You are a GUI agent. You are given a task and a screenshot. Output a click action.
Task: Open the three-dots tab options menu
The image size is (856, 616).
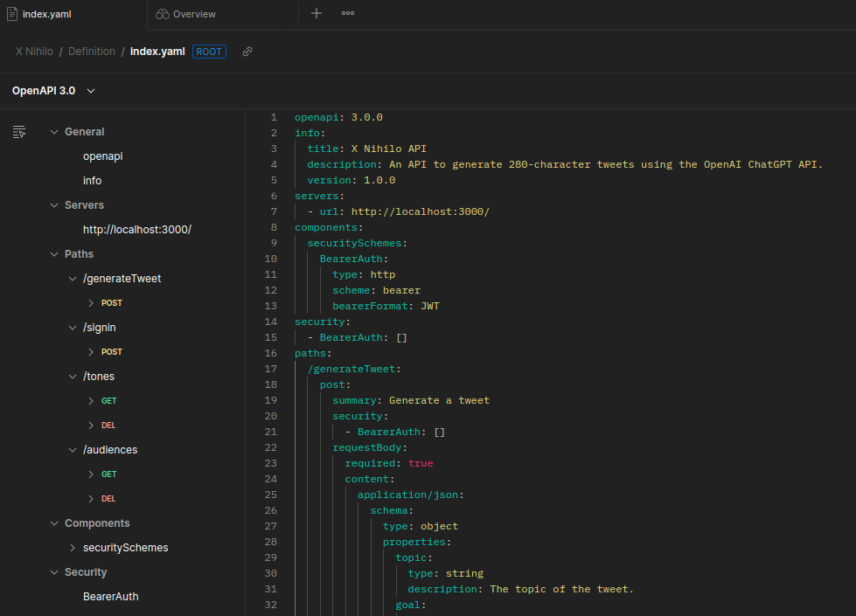347,13
